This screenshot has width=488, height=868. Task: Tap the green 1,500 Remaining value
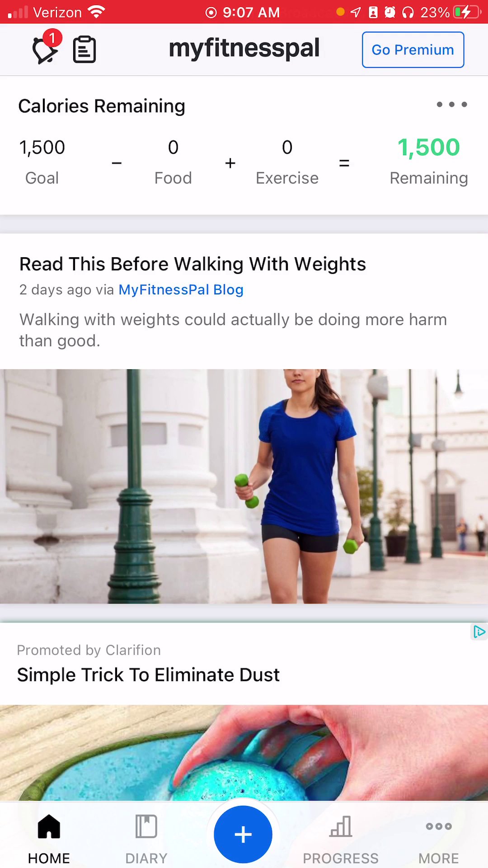coord(428,147)
